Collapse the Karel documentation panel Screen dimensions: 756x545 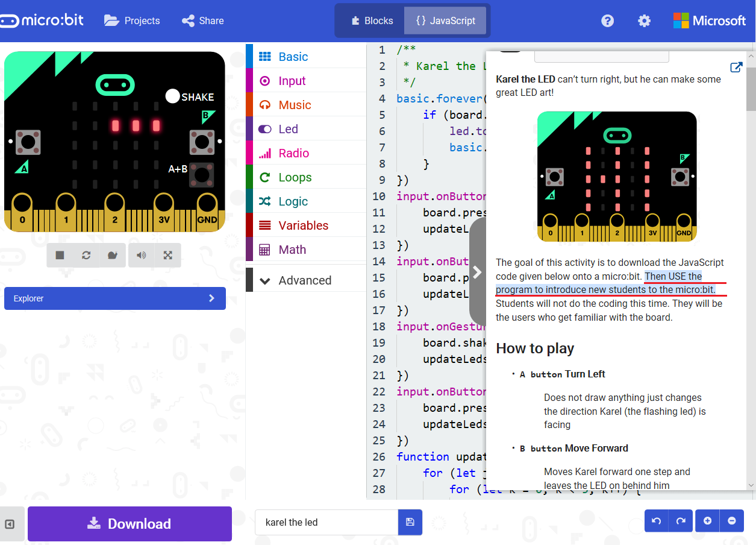coord(478,272)
